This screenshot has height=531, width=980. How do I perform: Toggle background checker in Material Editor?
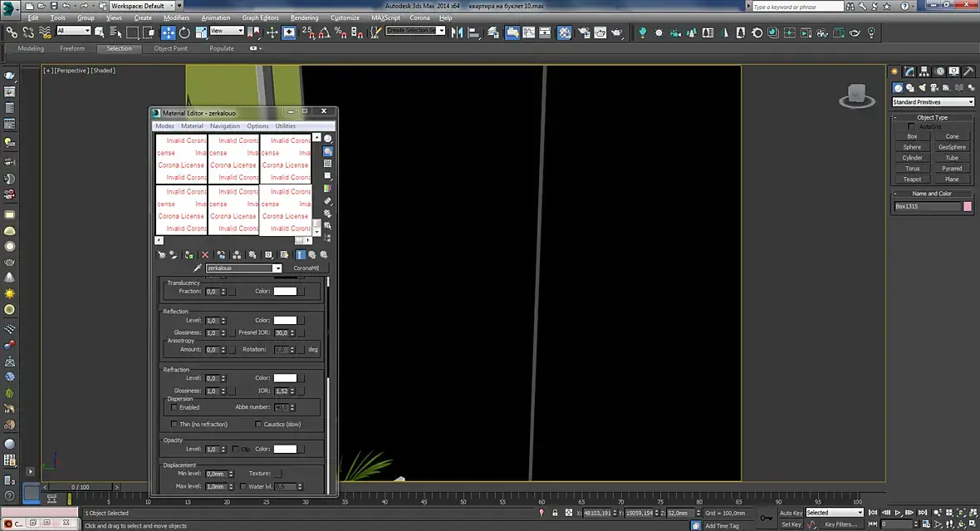click(x=328, y=164)
